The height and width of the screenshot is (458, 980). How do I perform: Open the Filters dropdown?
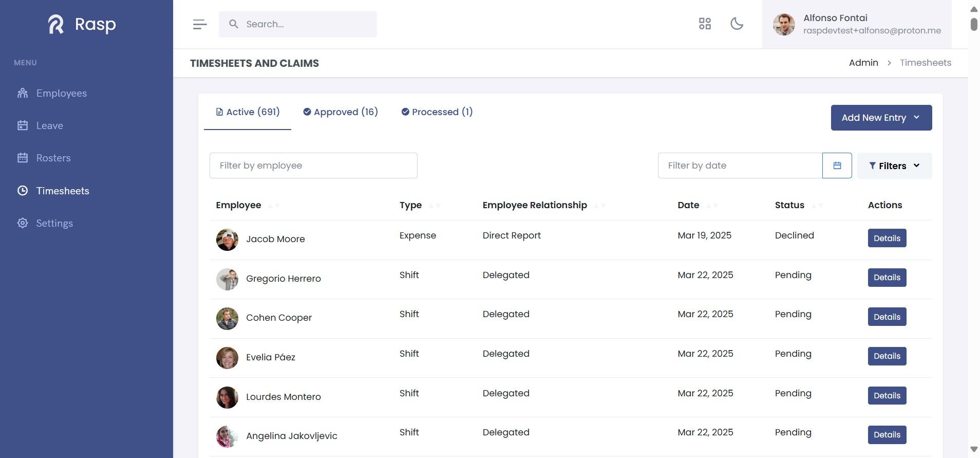tap(894, 166)
